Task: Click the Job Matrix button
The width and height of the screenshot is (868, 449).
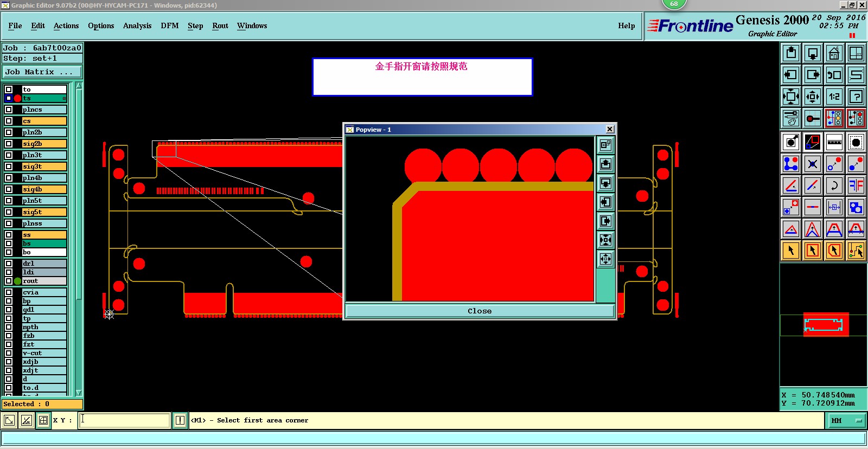Action: tap(42, 72)
